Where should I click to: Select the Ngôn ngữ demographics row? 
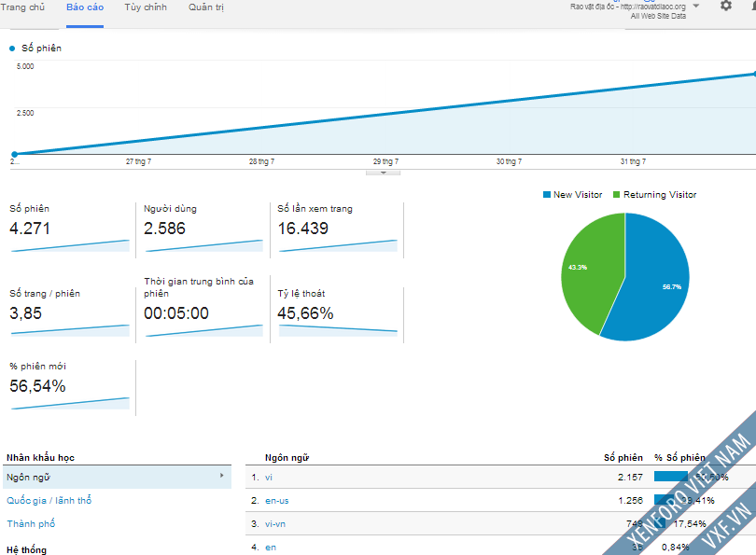pyautogui.click(x=118, y=477)
